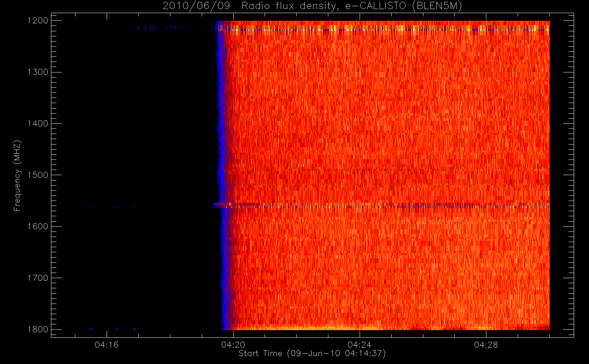Select the 1200 frequency axis label
589x364 pixels.
38,21
